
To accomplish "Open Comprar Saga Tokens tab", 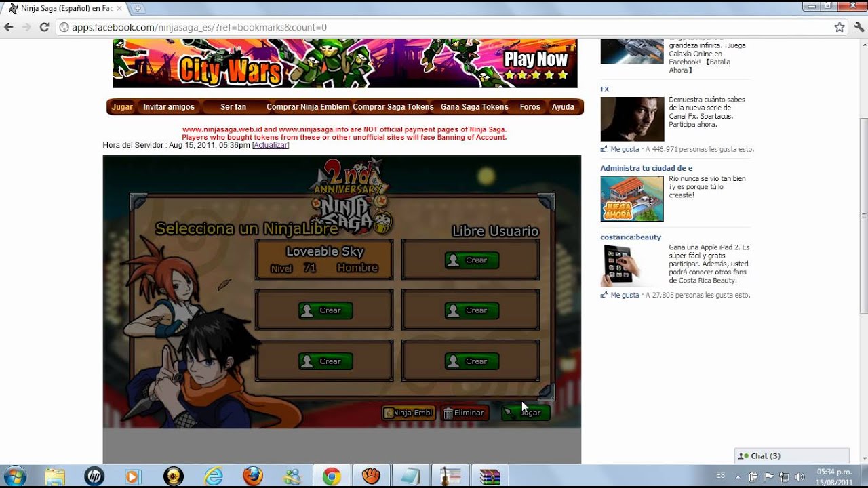I will pyautogui.click(x=393, y=107).
